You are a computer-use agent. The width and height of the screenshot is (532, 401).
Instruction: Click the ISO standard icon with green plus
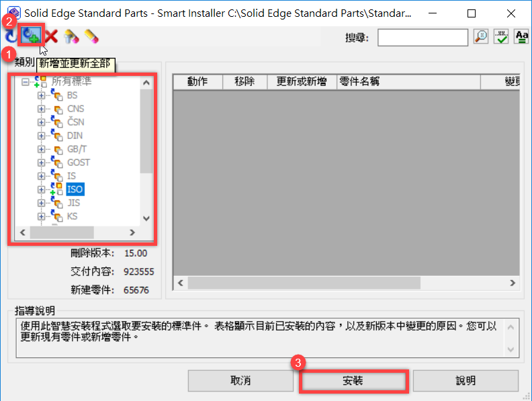point(56,189)
